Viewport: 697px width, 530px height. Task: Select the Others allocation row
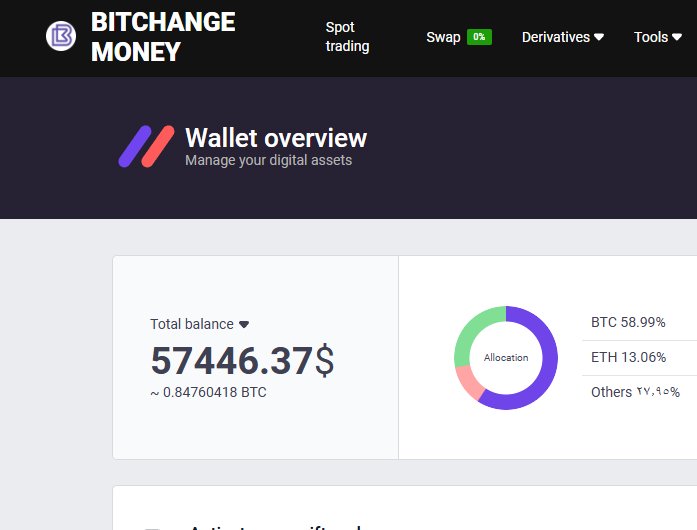pos(639,392)
